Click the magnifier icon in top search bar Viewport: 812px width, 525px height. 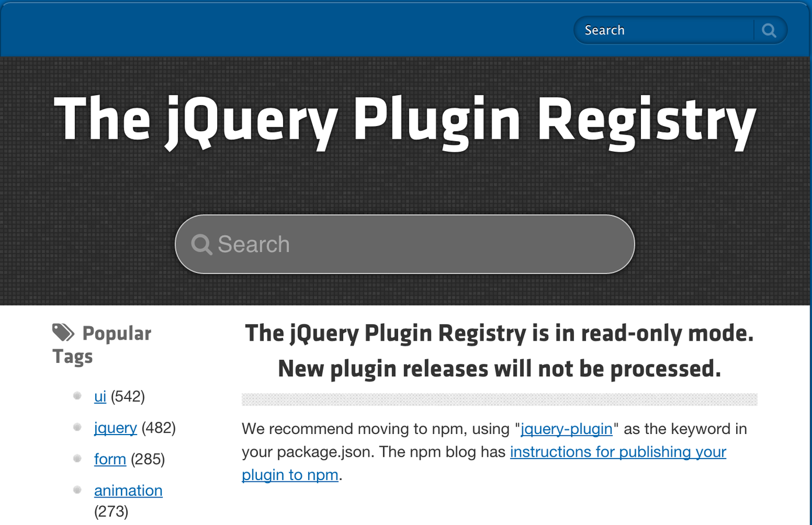[769, 30]
